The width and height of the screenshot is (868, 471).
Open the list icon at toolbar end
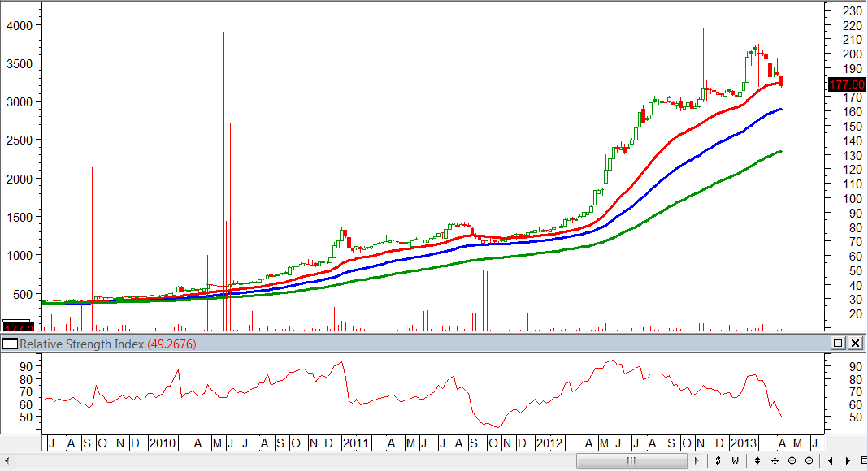pyautogui.click(x=864, y=460)
